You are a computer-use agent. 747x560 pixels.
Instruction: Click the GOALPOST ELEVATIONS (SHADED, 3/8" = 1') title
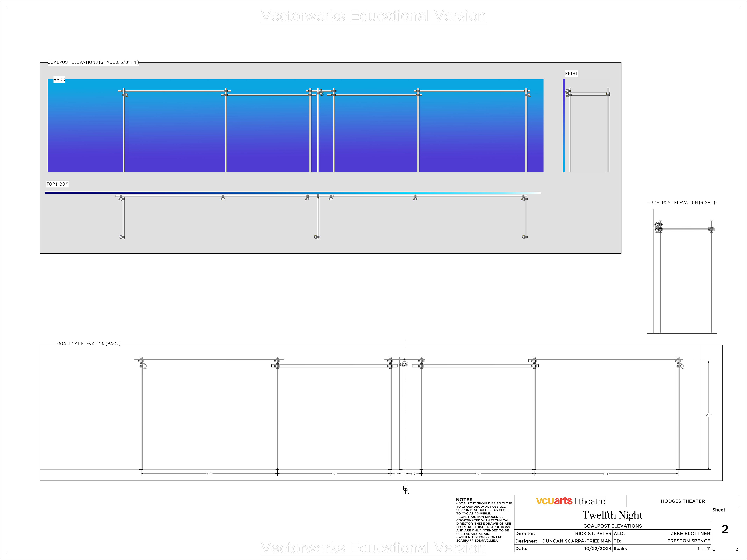click(93, 62)
